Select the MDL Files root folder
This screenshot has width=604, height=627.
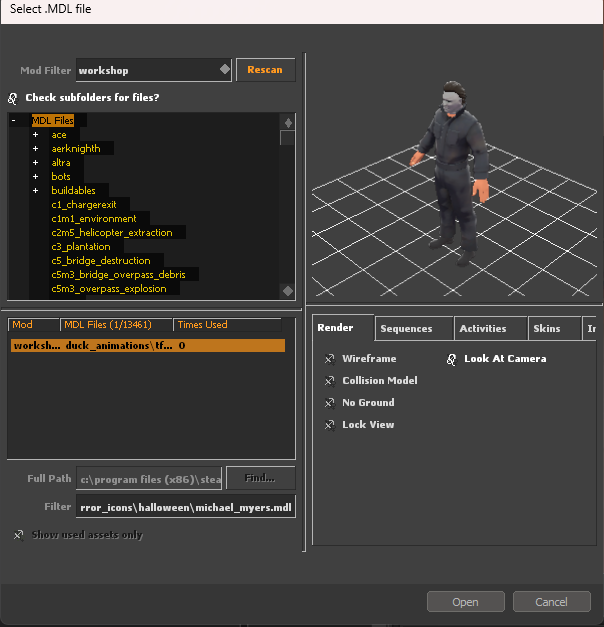(x=53, y=120)
